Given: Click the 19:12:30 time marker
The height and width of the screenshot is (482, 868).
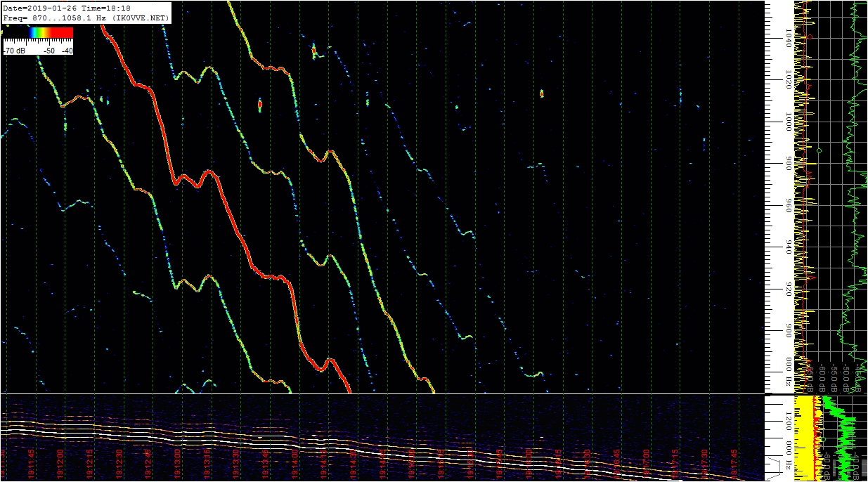Looking at the screenshot, I should tap(121, 463).
